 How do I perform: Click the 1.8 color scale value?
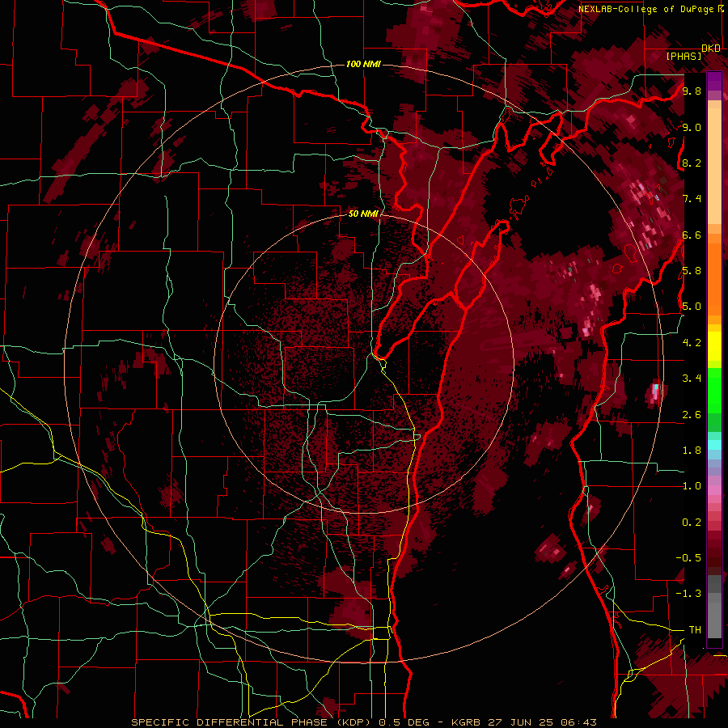(692, 451)
